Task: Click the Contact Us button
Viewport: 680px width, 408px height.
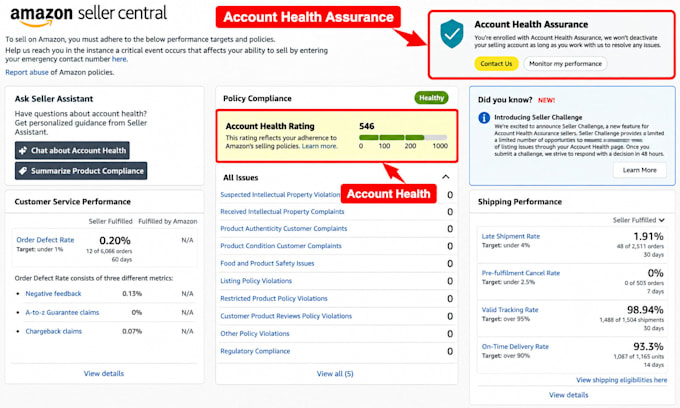Action: [x=496, y=63]
